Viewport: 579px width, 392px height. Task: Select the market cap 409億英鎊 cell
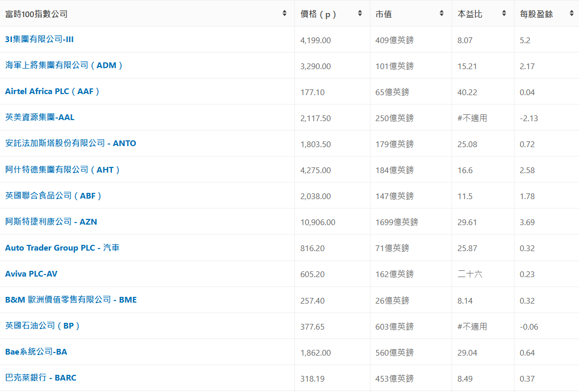pyautogui.click(x=394, y=40)
